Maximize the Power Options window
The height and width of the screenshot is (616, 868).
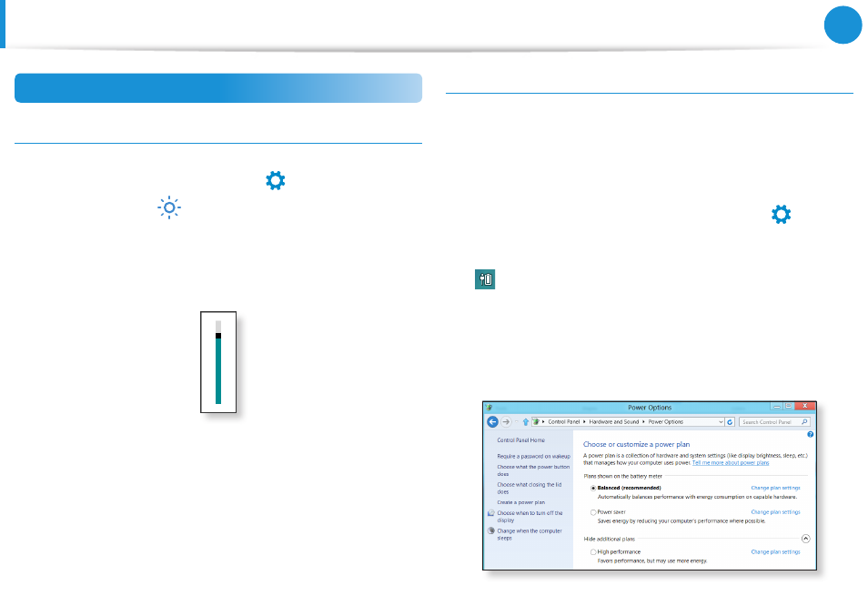(x=788, y=406)
